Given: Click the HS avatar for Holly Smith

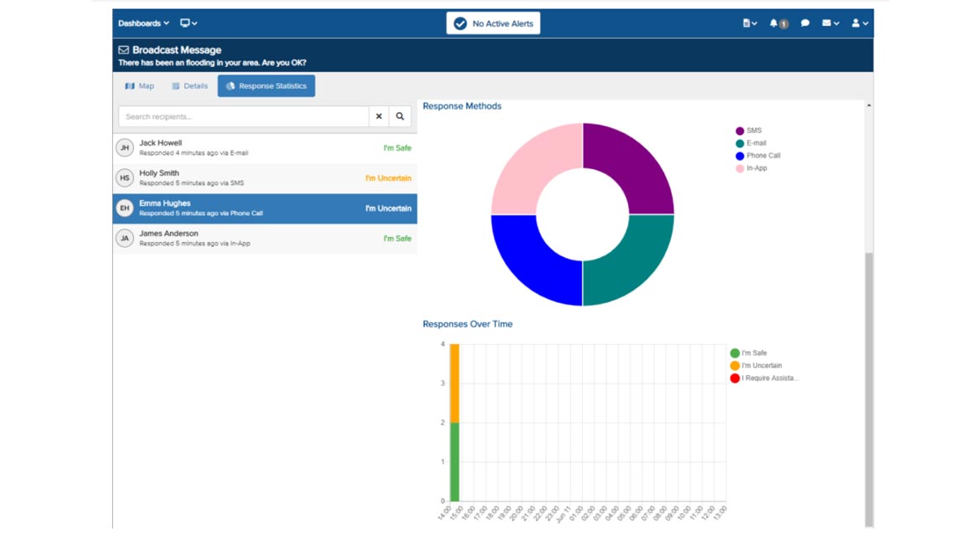Looking at the screenshot, I should pyautogui.click(x=125, y=178).
